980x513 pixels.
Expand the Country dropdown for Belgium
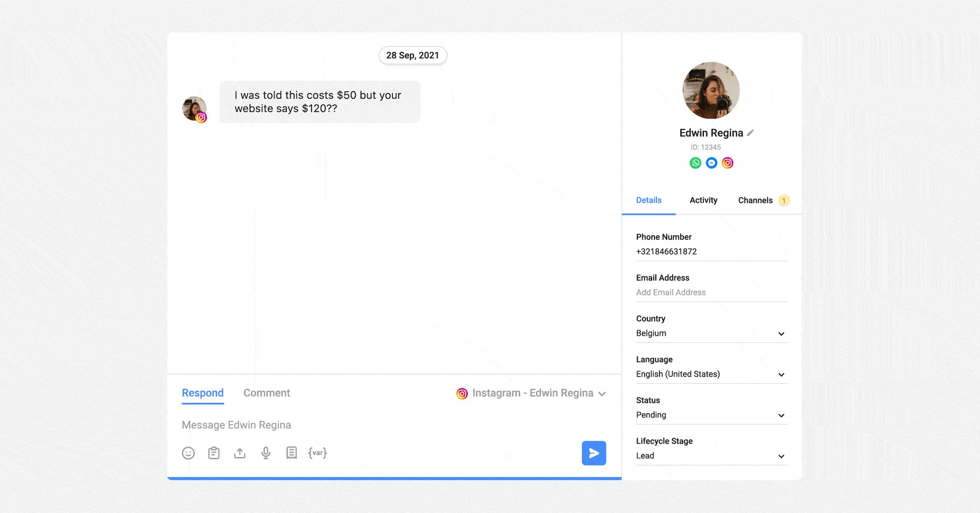pos(781,333)
